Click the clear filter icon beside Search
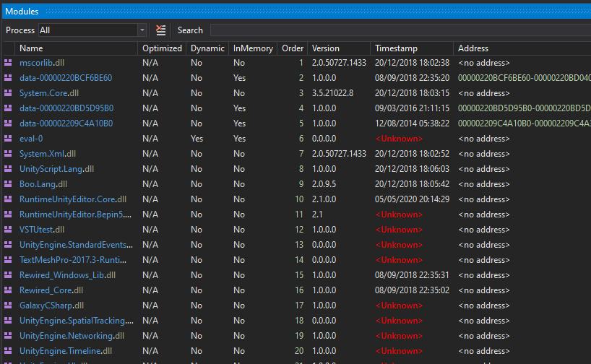The width and height of the screenshot is (591, 364). 160,30
